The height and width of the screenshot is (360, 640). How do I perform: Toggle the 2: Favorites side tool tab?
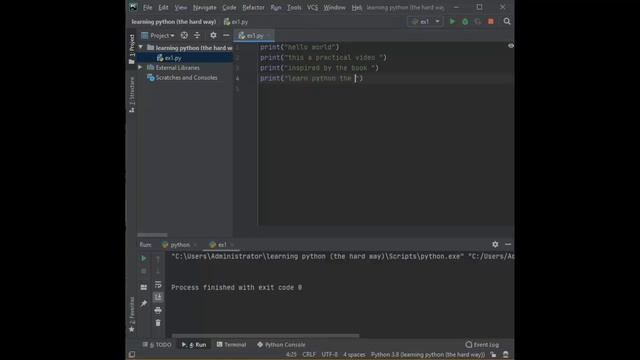click(x=131, y=314)
